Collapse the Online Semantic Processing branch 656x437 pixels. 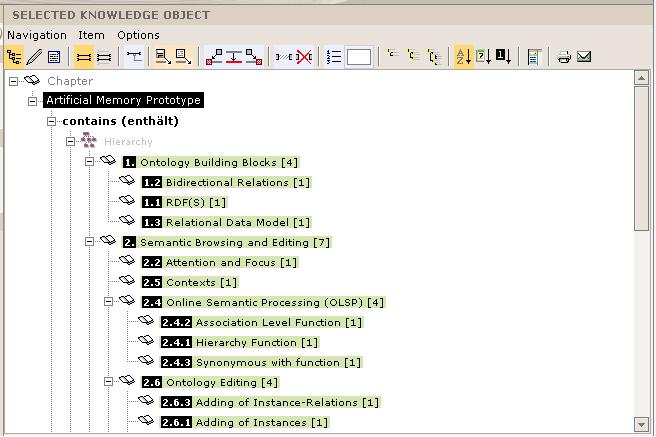pyautogui.click(x=108, y=302)
